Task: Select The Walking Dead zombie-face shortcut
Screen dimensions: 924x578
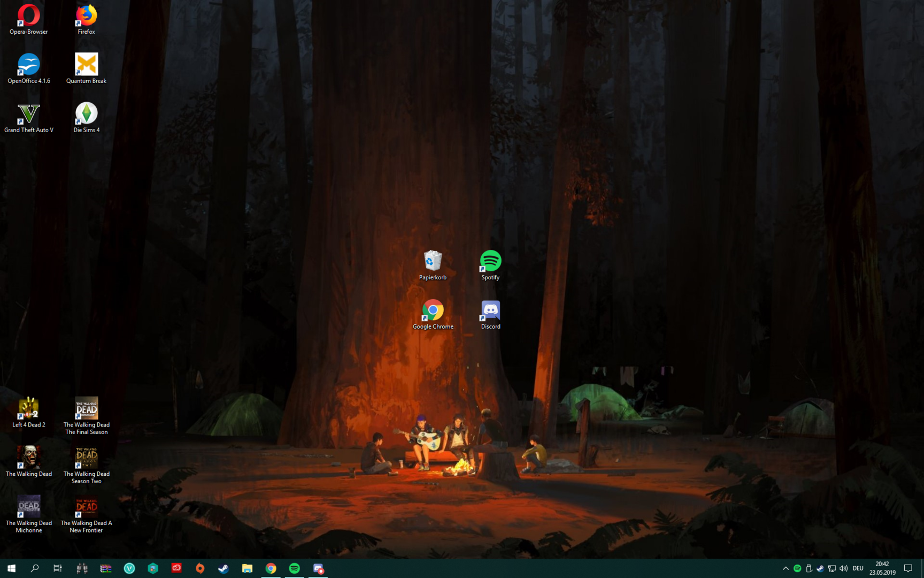Action: coord(29,461)
